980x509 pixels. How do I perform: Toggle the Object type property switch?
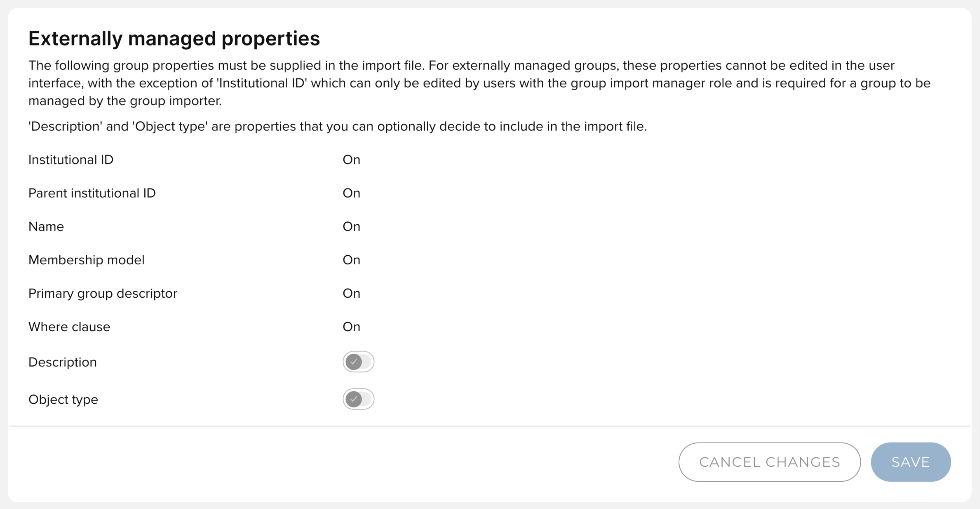pos(358,399)
